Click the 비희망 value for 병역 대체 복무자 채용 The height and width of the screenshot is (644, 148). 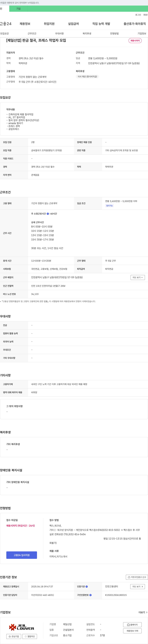point(34,392)
